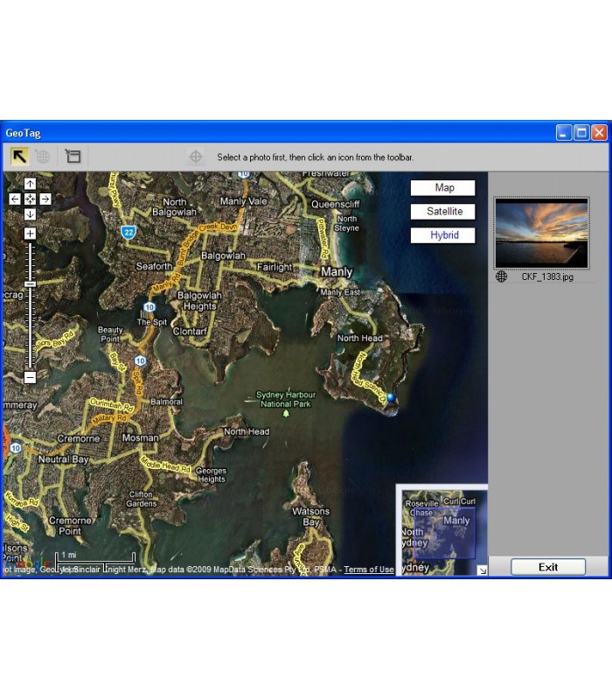Select the Hybrid view

pyautogui.click(x=443, y=235)
